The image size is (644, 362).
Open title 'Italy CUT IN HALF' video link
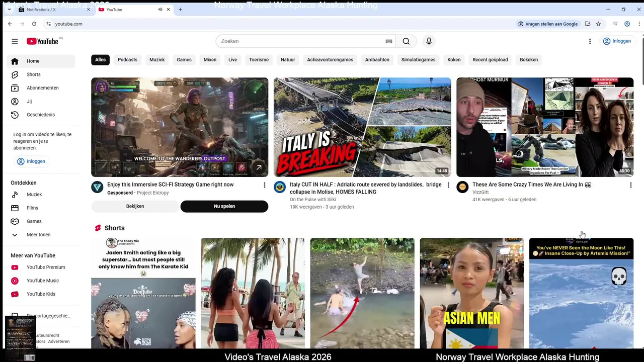point(366,188)
